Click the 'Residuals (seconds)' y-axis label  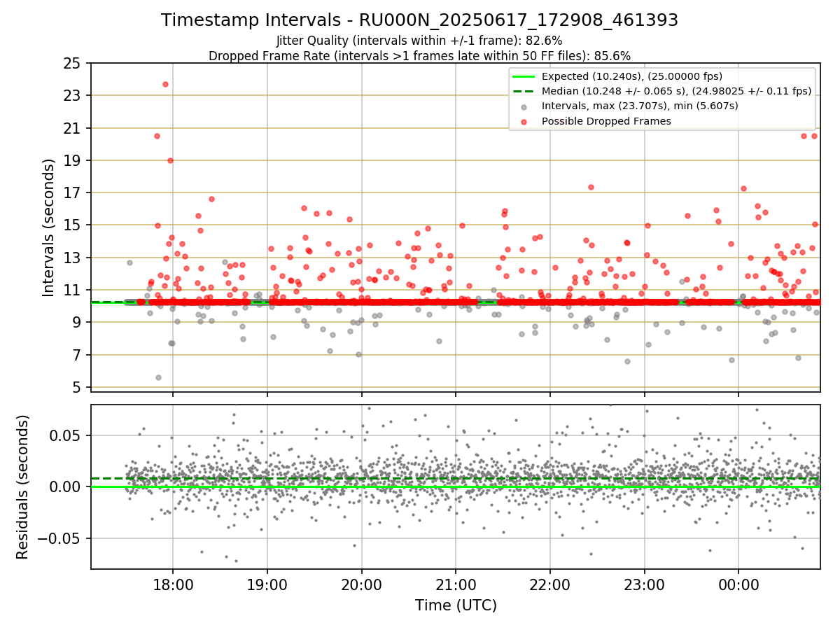click(x=23, y=487)
